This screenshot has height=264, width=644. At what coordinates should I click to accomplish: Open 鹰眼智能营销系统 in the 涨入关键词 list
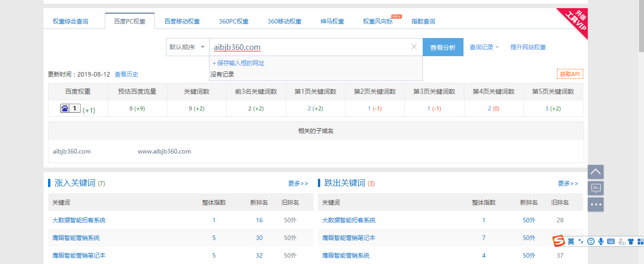(x=76, y=238)
